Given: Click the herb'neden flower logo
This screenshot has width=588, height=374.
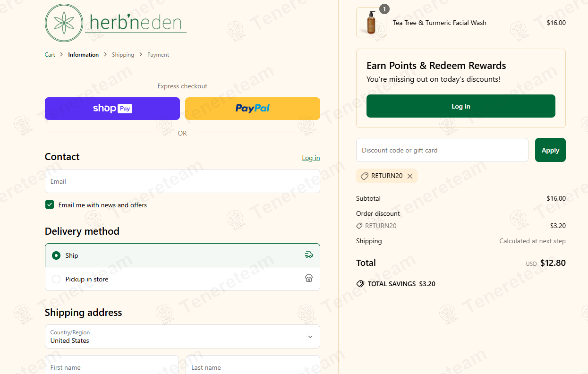Looking at the screenshot, I should 64,23.
